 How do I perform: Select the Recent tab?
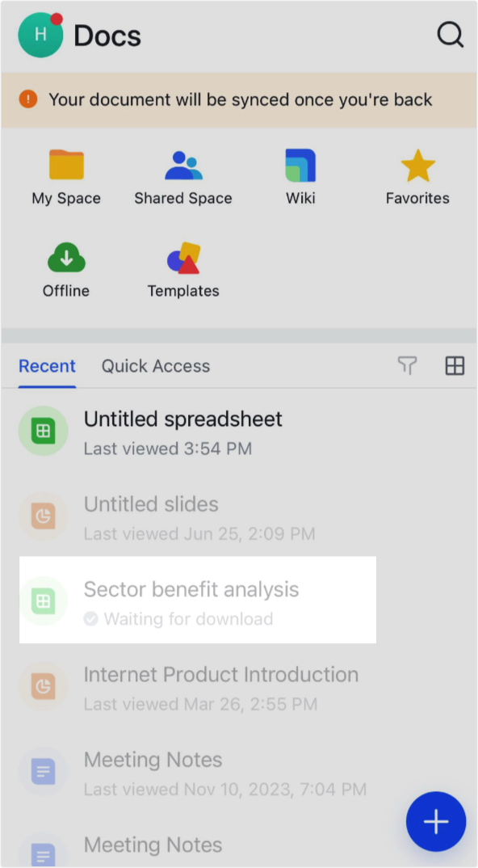click(47, 366)
